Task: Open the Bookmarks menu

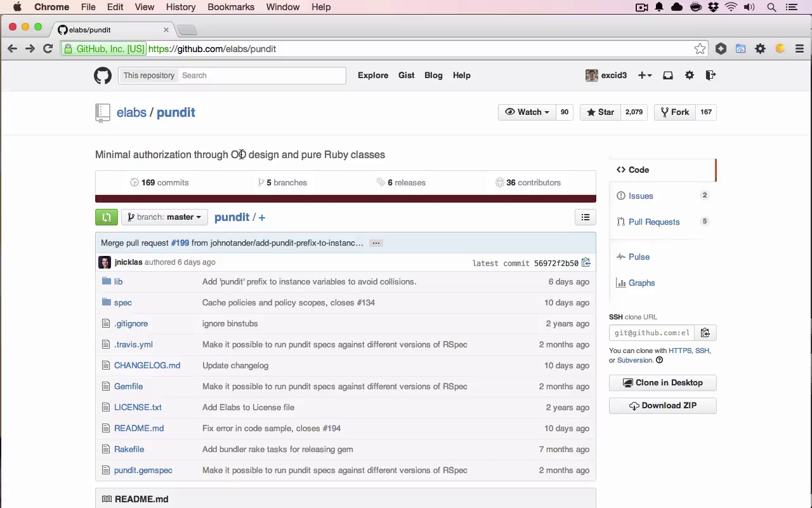Action: [231, 7]
